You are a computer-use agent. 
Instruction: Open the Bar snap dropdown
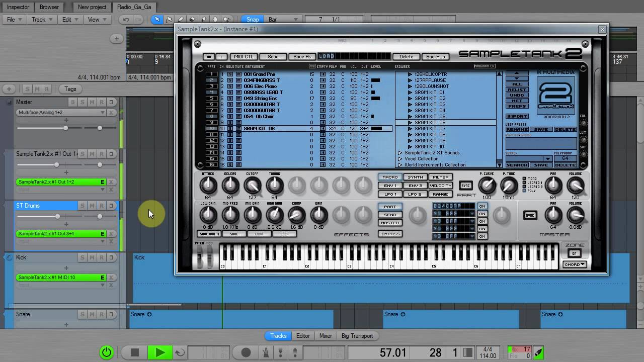pos(284,20)
